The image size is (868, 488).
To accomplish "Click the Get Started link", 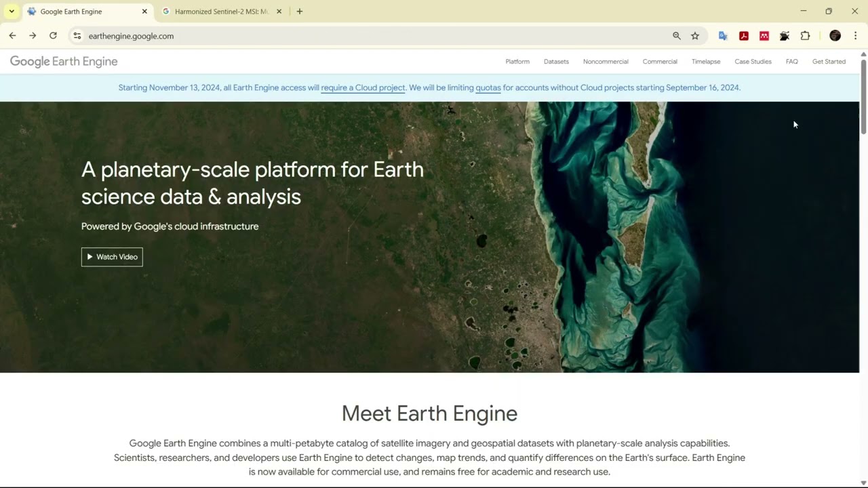I will (x=829, y=62).
